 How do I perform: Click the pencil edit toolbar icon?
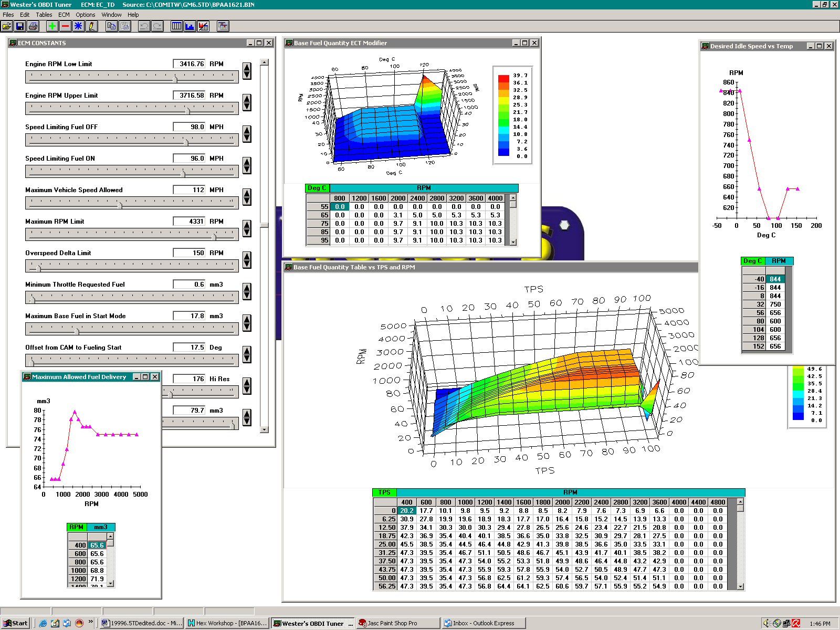click(x=91, y=26)
